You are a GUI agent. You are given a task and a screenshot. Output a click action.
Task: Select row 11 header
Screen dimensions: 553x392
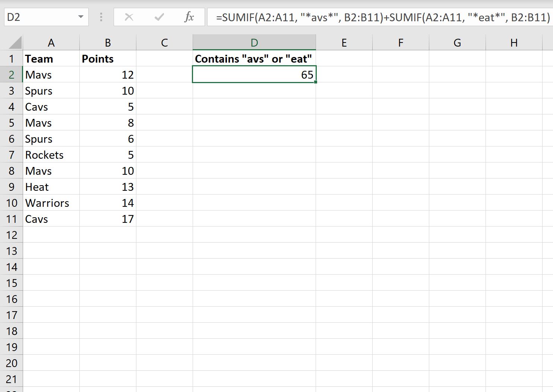click(x=12, y=219)
